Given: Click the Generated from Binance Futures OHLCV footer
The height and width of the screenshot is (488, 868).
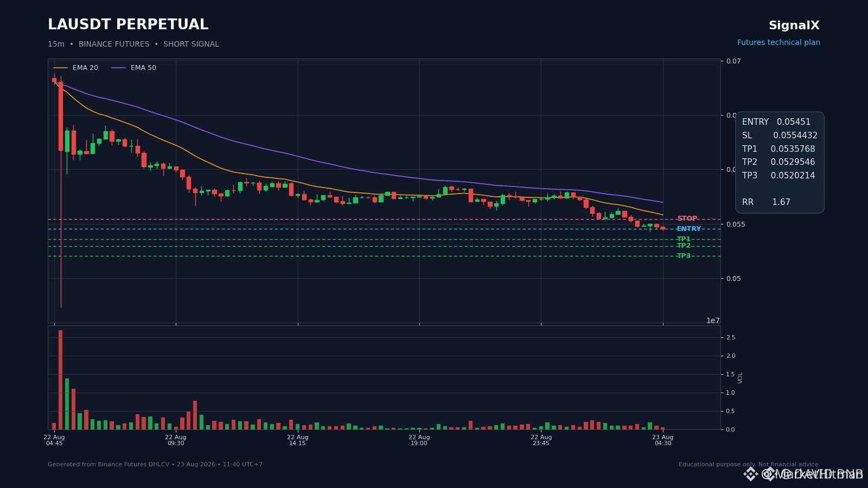Looking at the screenshot, I should [155, 465].
